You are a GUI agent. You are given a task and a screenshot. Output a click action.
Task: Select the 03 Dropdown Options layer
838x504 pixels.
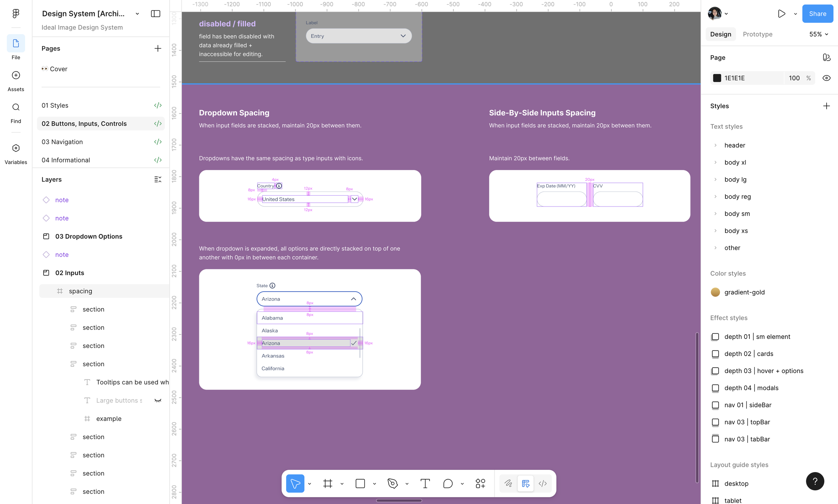point(88,236)
